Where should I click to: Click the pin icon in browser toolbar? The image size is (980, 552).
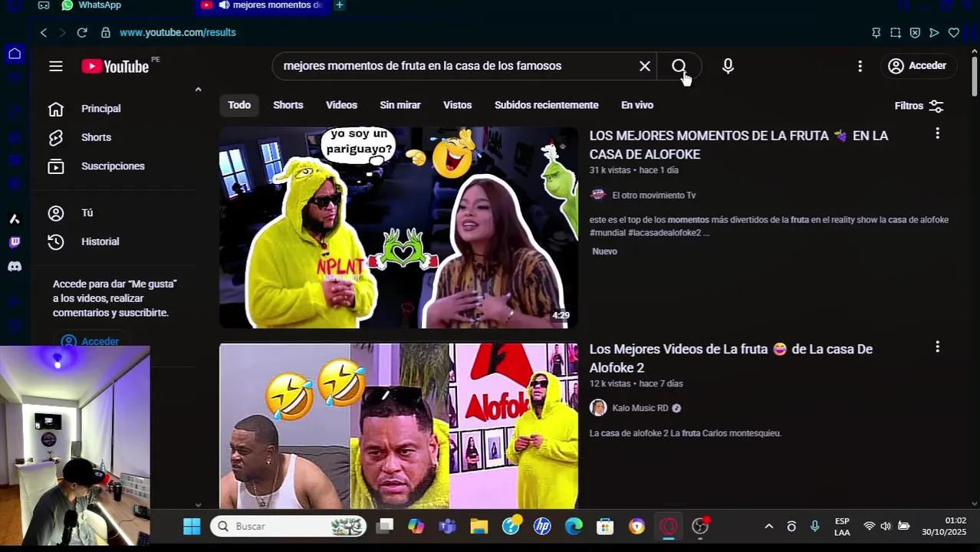876,32
